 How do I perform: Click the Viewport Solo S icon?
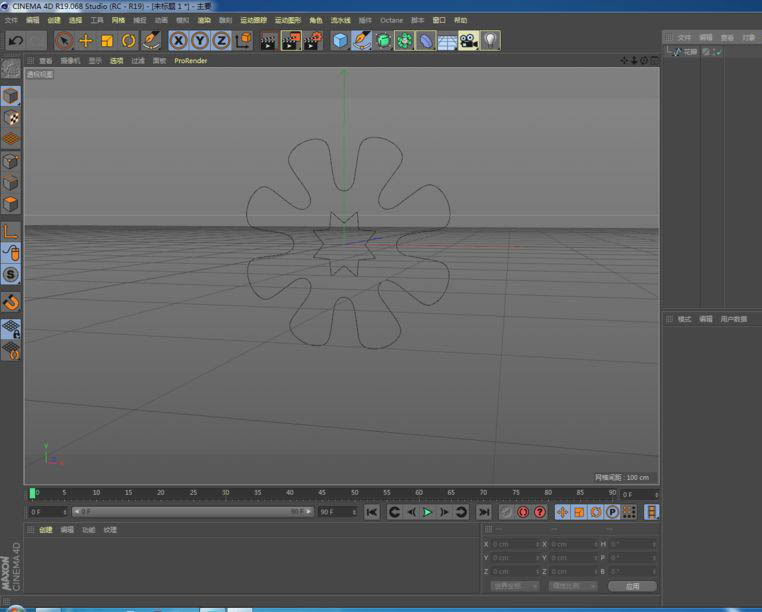tap(11, 275)
